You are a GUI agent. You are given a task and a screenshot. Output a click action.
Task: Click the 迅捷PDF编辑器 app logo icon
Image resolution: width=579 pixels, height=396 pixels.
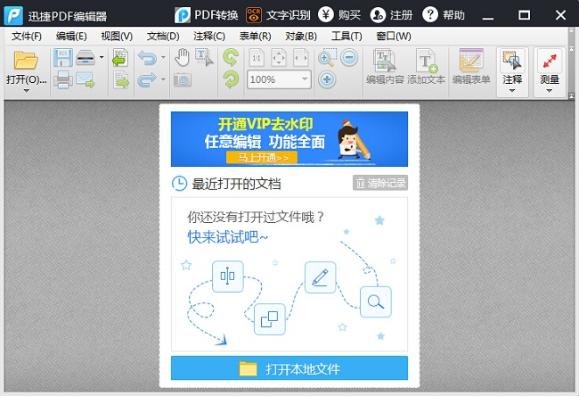pos(14,16)
